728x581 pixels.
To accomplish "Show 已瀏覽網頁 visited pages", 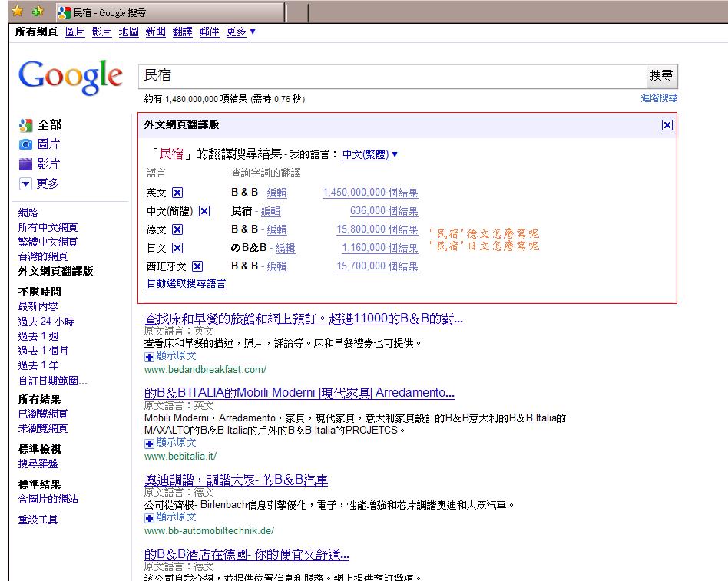I will (x=43, y=414).
